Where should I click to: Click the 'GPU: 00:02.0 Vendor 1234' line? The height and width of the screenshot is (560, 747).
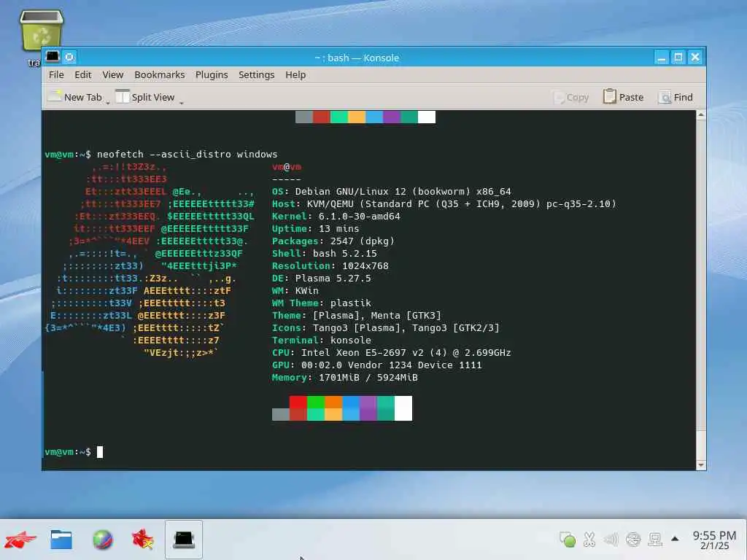coord(377,365)
